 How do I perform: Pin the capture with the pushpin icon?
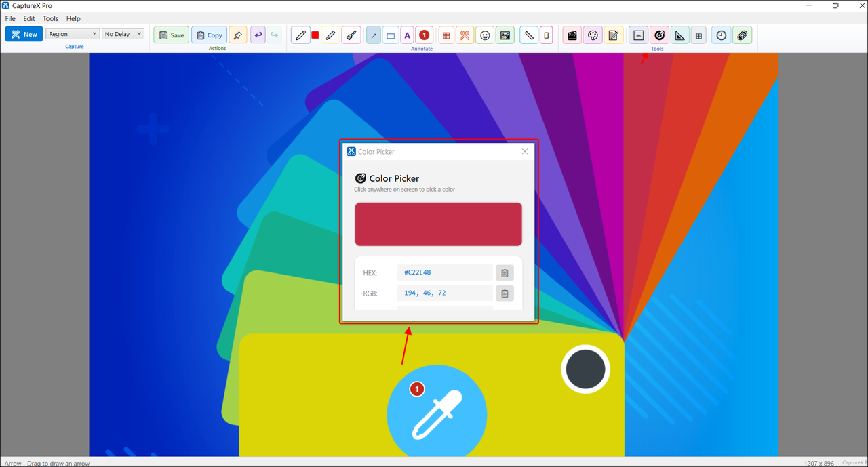237,35
